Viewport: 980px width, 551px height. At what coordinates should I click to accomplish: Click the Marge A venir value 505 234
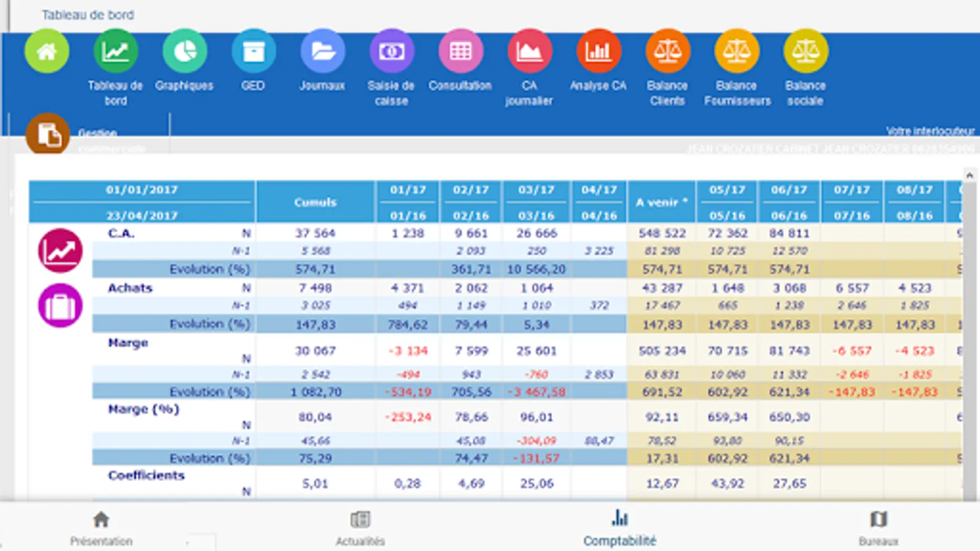pos(662,351)
